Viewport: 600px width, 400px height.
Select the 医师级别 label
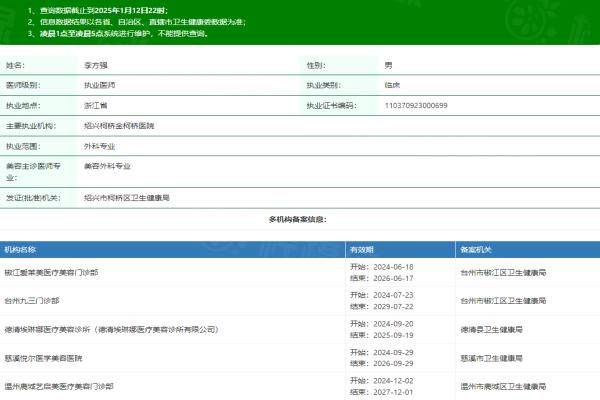[x=23, y=85]
